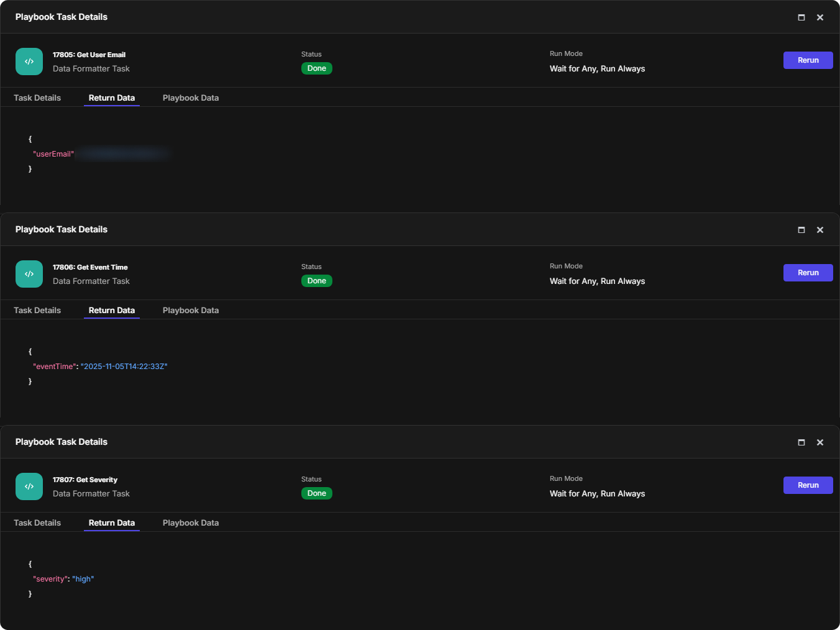Close the Get Event Time task panel
The width and height of the screenshot is (840, 630).
(x=820, y=230)
